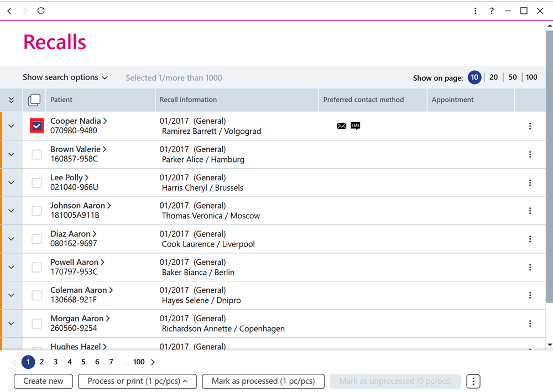Click Mark as processed button
The image size is (553, 392).
(263, 381)
